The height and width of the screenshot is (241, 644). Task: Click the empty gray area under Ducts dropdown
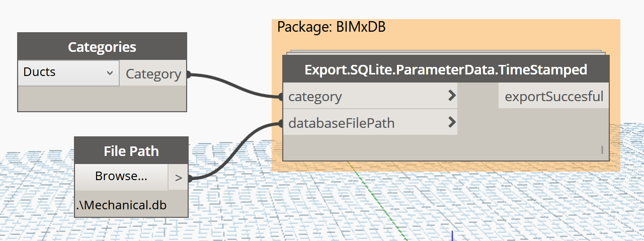[102, 99]
